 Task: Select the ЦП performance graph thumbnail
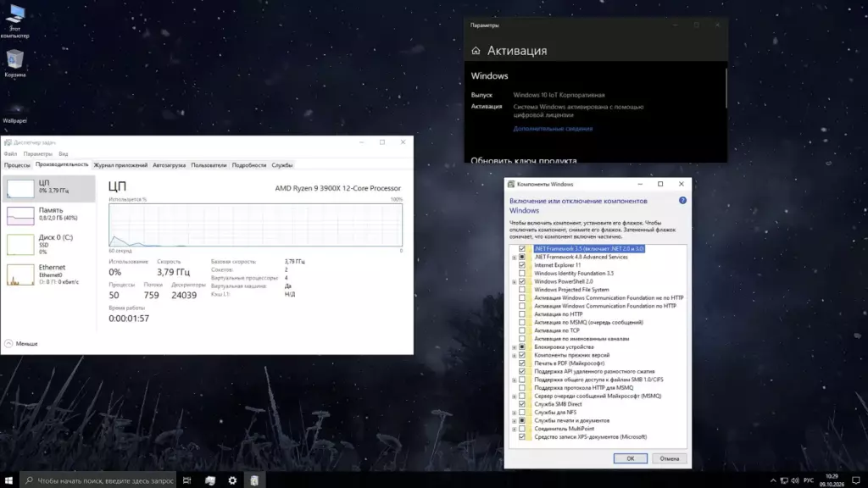tap(20, 188)
